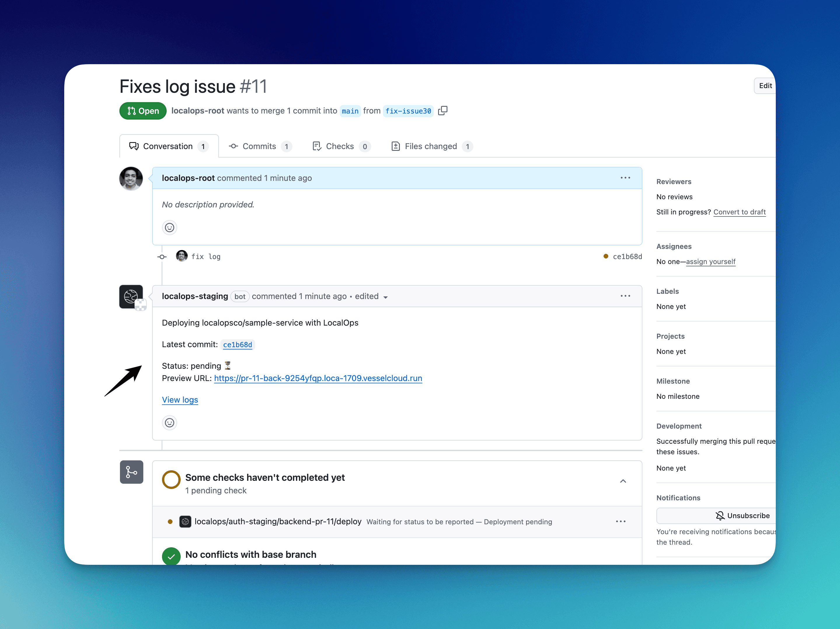Add emoji reaction to localops-root comment
Viewport: 840px width, 629px height.
[169, 227]
